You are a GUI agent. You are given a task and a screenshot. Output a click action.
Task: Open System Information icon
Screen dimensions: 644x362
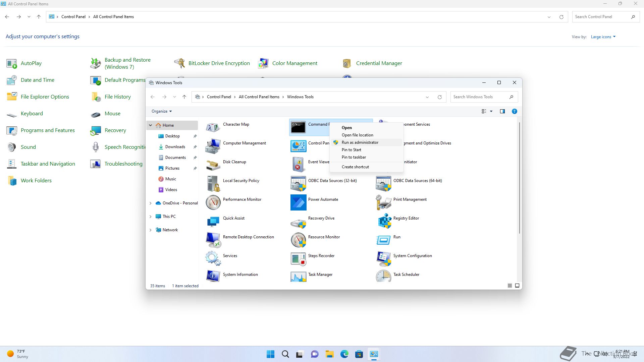click(213, 276)
